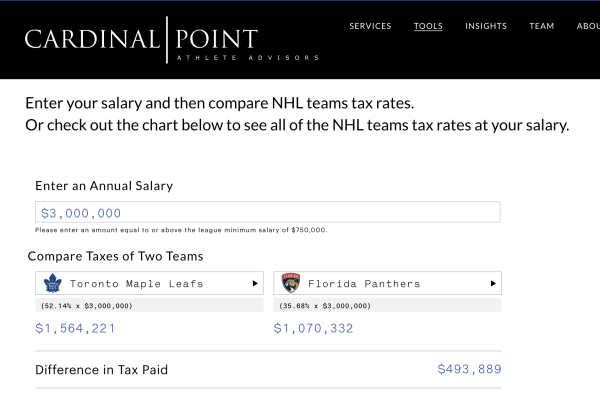Click the 52.14% tax rate calculation text
Screen dimensions: 600x416
[86, 305]
